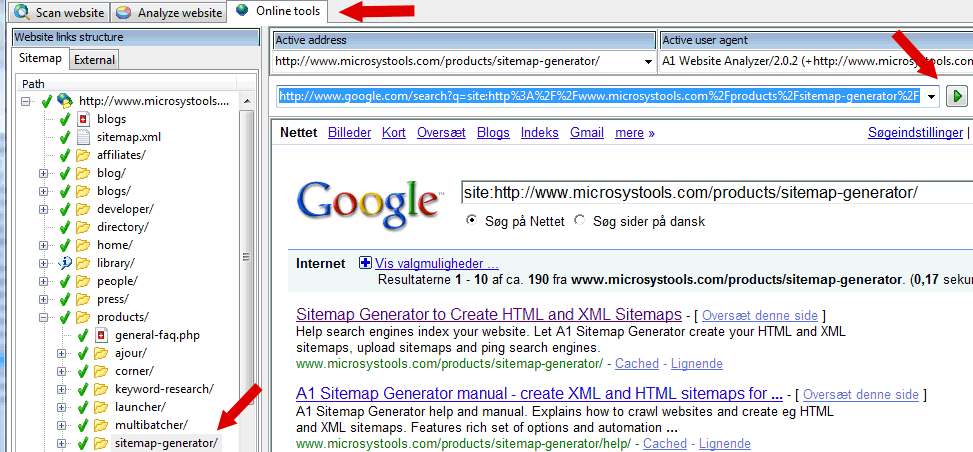Click the Path column header

(x=126, y=83)
